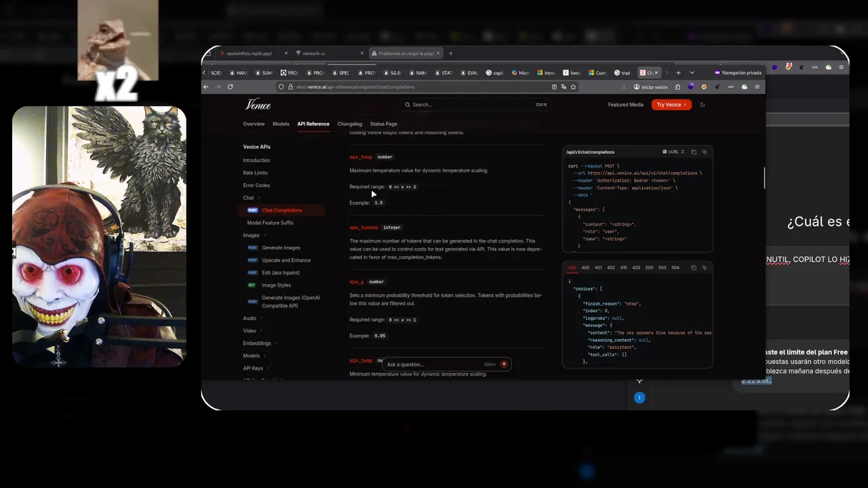Screen dimensions: 868x488
Task: Click the Venice logo in the docs header
Action: pyautogui.click(x=258, y=104)
